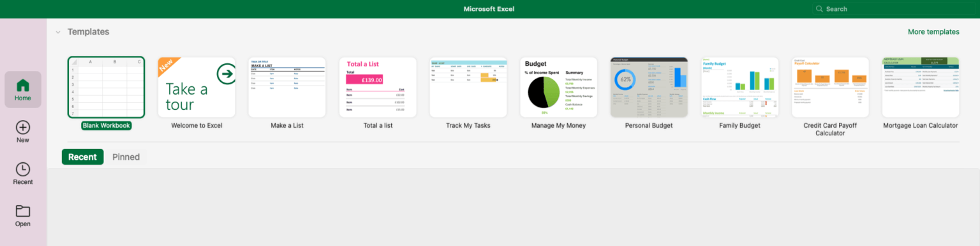Click the 'Manage My Money' caption

tap(559, 126)
